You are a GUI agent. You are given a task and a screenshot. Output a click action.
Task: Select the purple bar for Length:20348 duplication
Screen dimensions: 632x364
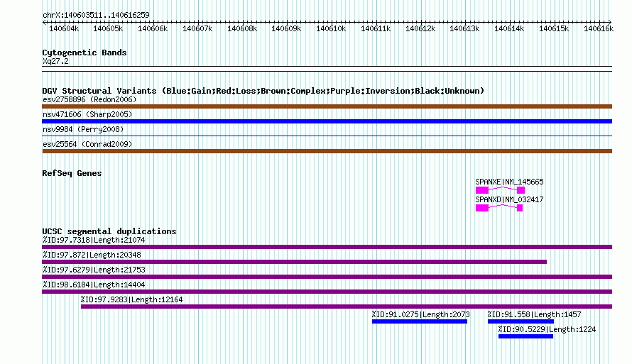pos(294,262)
